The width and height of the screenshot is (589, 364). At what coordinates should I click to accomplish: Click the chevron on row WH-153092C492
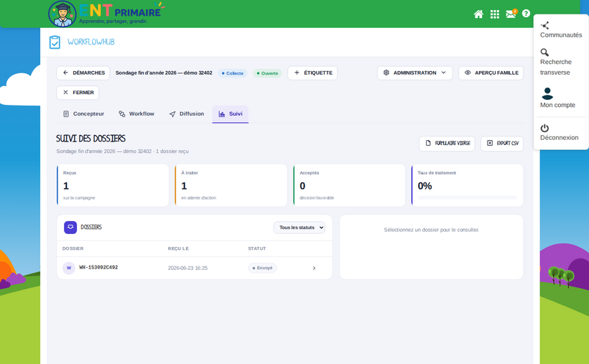pos(314,269)
